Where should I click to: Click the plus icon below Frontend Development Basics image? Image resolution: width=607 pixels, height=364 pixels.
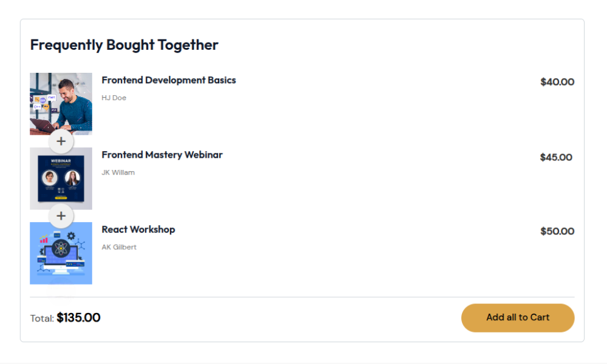[61, 141]
